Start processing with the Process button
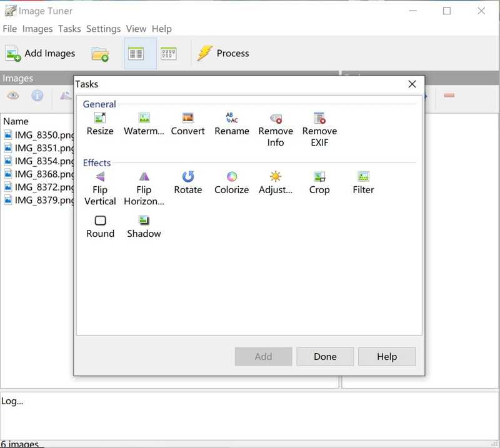Image resolution: width=500 pixels, height=448 pixels. 223,54
